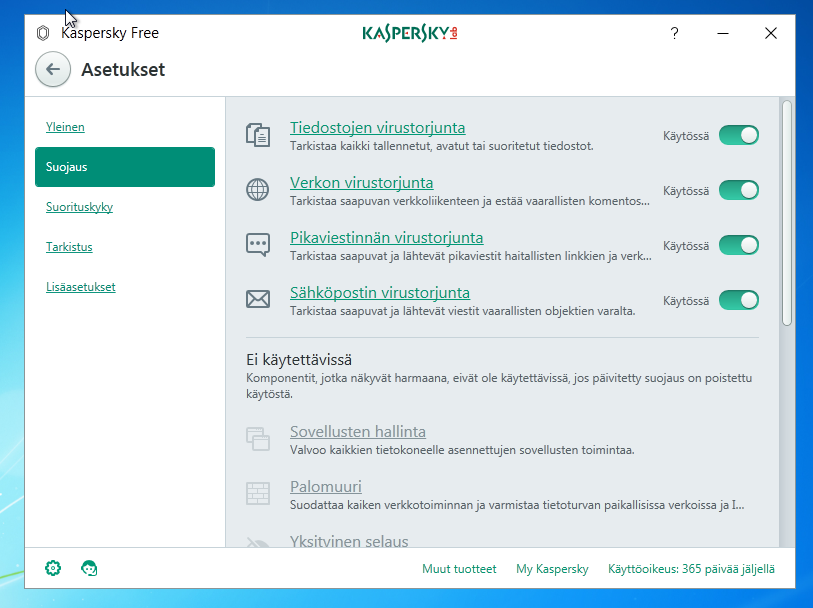Open help with the question mark icon

click(674, 33)
